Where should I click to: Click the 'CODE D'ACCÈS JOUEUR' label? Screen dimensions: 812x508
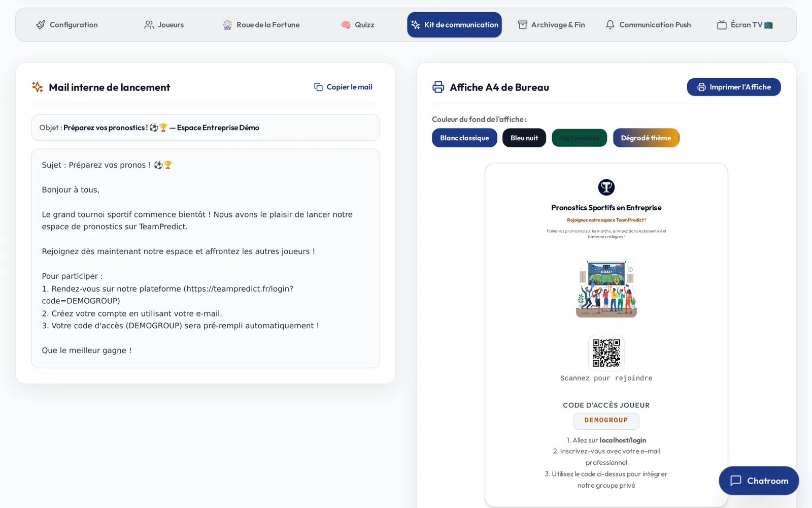click(606, 405)
